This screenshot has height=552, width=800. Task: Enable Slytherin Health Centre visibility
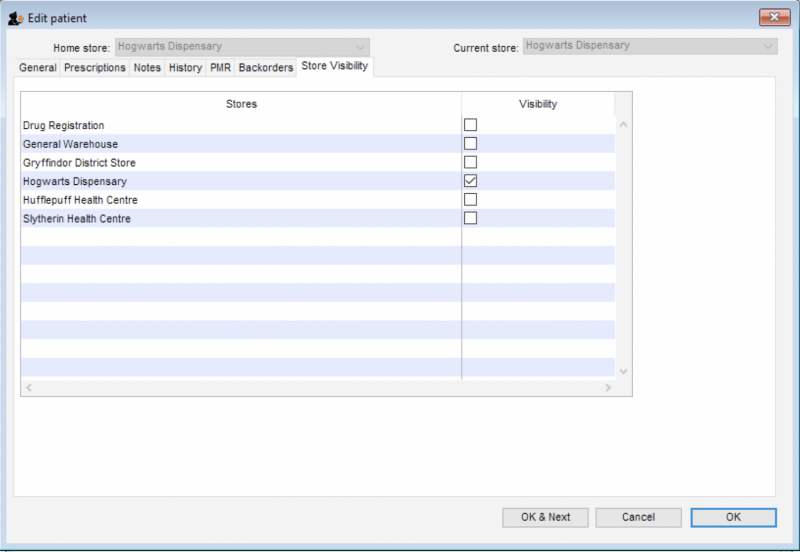tap(470, 218)
